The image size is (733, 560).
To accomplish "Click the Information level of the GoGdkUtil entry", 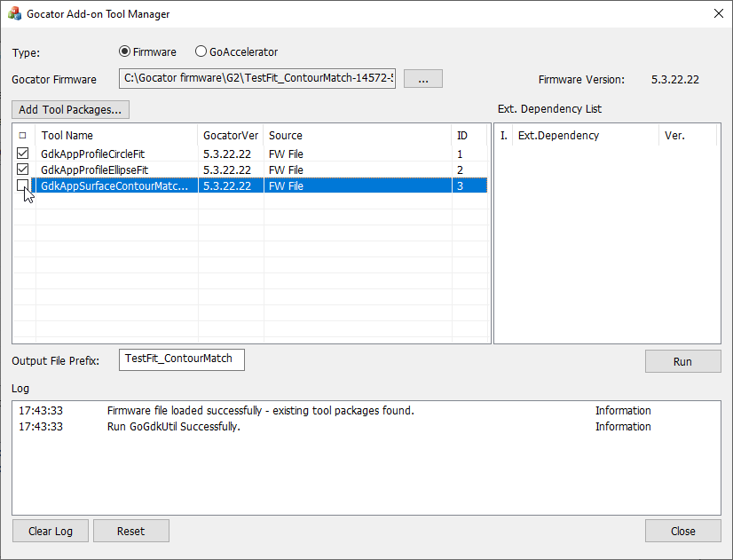I will (623, 426).
